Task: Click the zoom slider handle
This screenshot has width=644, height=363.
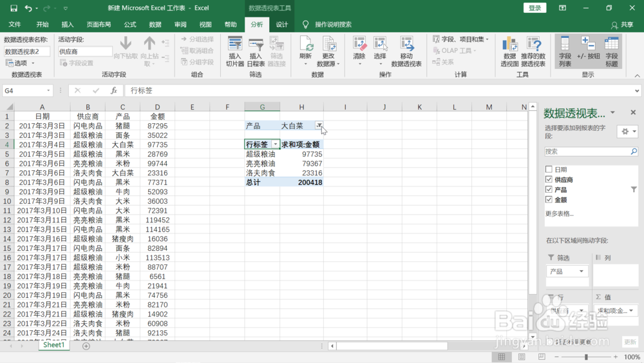Action: [586, 357]
